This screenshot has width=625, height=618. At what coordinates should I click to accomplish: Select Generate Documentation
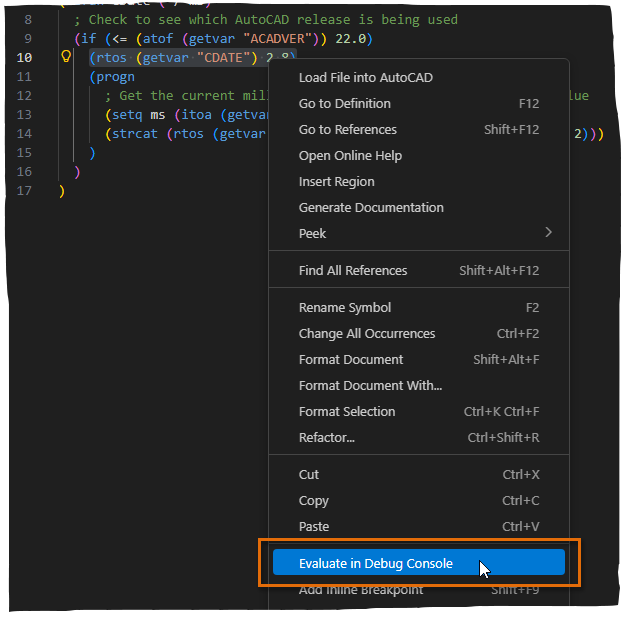click(x=371, y=207)
